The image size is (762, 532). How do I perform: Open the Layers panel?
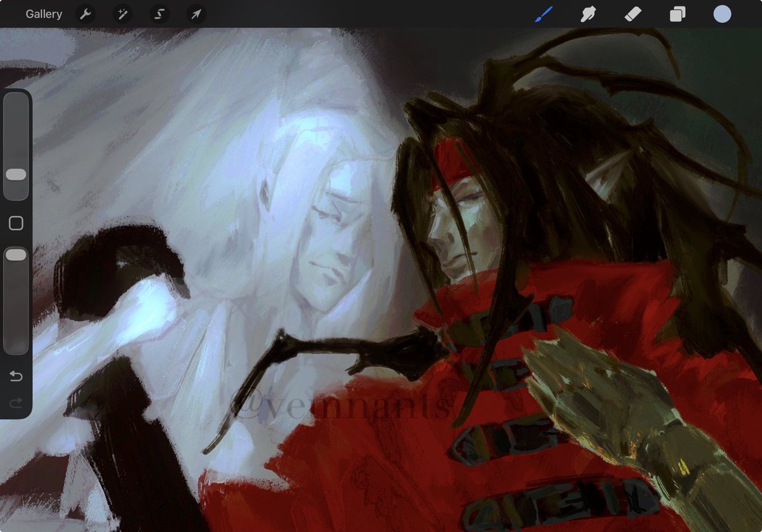coord(678,14)
